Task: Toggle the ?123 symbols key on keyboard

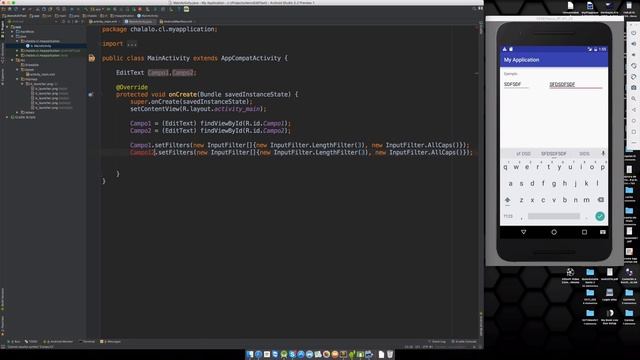Action: point(508,216)
